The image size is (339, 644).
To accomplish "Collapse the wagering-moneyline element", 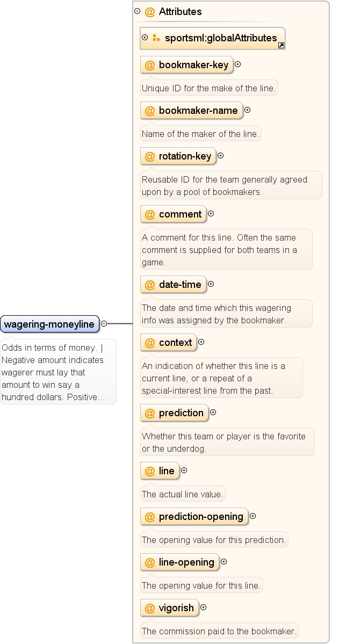I will 104,324.
